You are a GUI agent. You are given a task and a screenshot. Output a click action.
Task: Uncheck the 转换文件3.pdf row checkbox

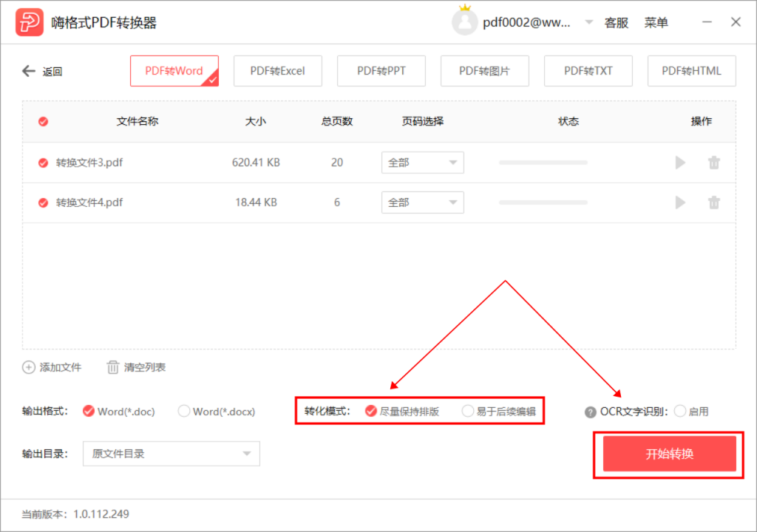(x=44, y=163)
